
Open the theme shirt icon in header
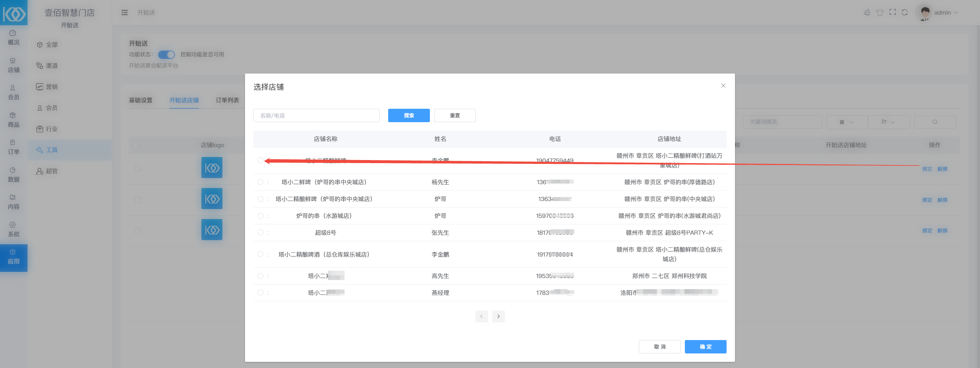880,12
